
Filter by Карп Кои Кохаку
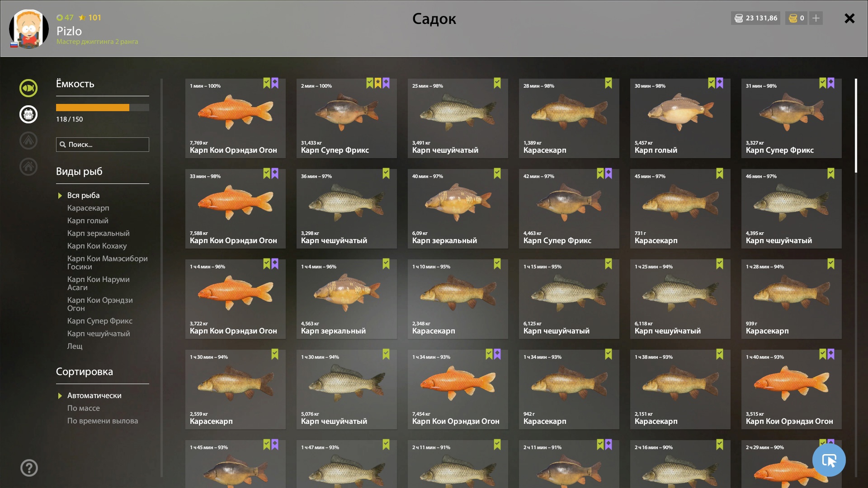(x=97, y=246)
